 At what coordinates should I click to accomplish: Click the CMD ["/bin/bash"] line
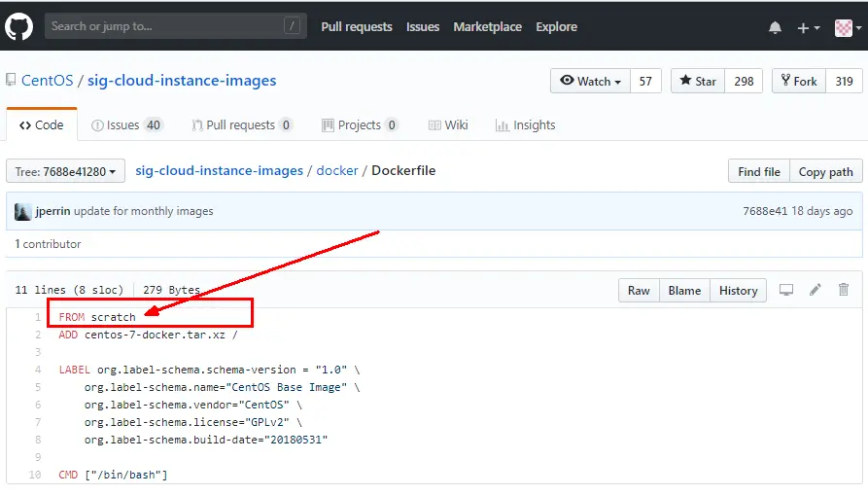pyautogui.click(x=113, y=476)
